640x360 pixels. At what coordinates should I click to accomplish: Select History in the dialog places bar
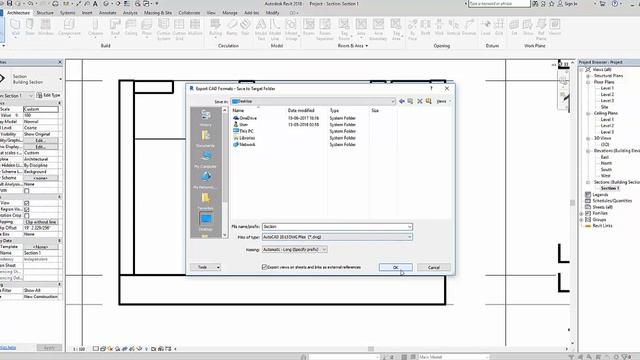pos(205,118)
